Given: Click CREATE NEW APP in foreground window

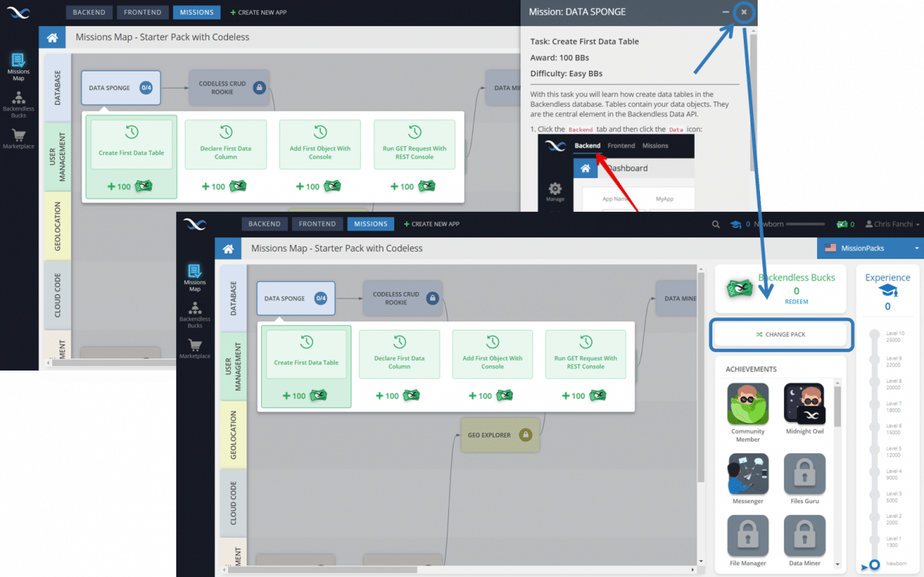Looking at the screenshot, I should pyautogui.click(x=432, y=224).
